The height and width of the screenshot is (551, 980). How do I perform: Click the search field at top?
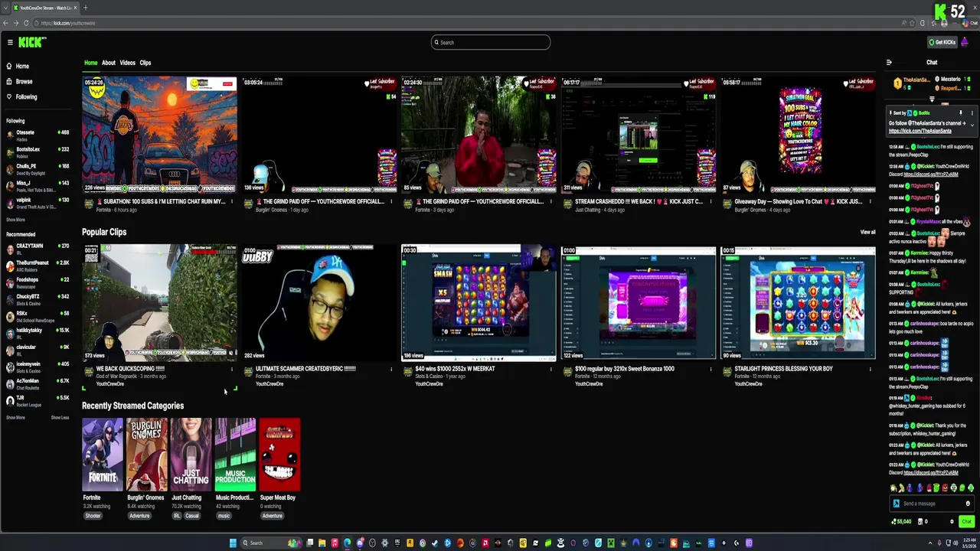[x=490, y=42]
